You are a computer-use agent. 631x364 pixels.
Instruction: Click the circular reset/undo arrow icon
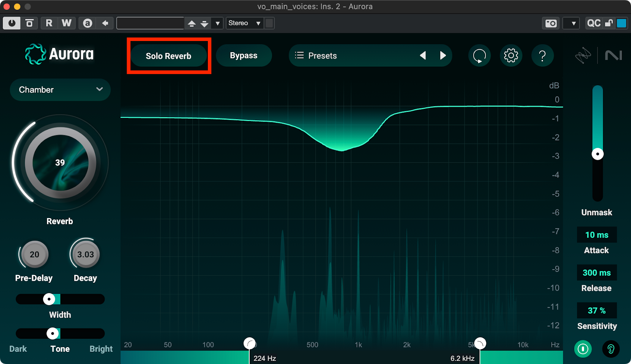[479, 56]
